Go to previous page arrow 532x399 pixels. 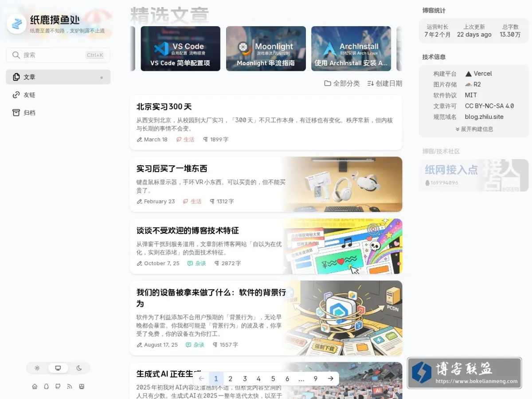[x=201, y=379]
